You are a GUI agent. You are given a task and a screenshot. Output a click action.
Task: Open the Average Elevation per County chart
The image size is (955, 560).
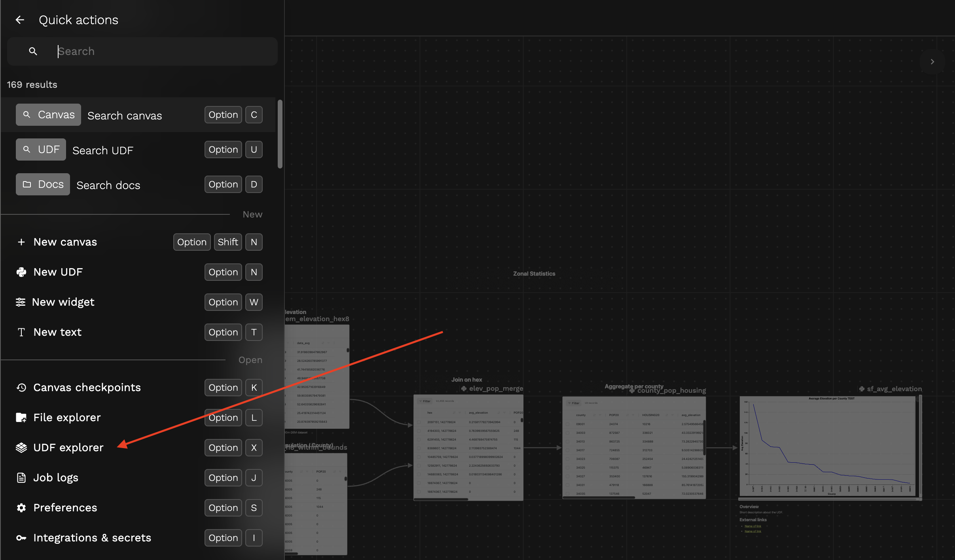coord(828,446)
